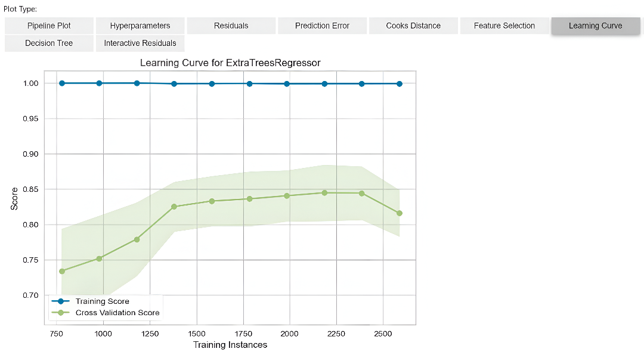Click the Cross Validation Score legend text
644x355 pixels.
pos(117,312)
